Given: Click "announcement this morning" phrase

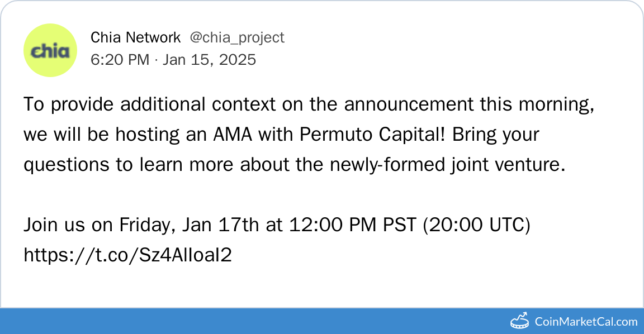Looking at the screenshot, I should (x=469, y=104).
